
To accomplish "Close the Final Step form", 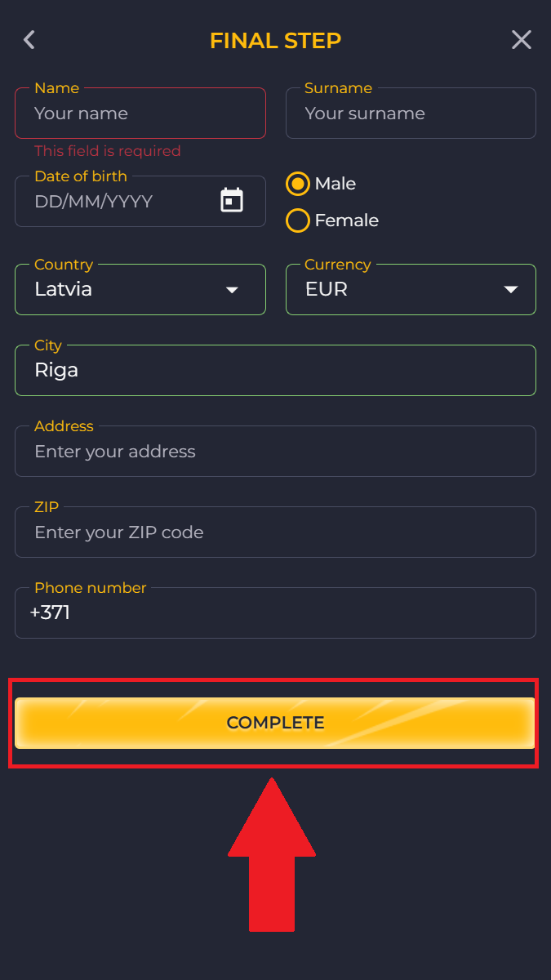I will click(x=521, y=40).
